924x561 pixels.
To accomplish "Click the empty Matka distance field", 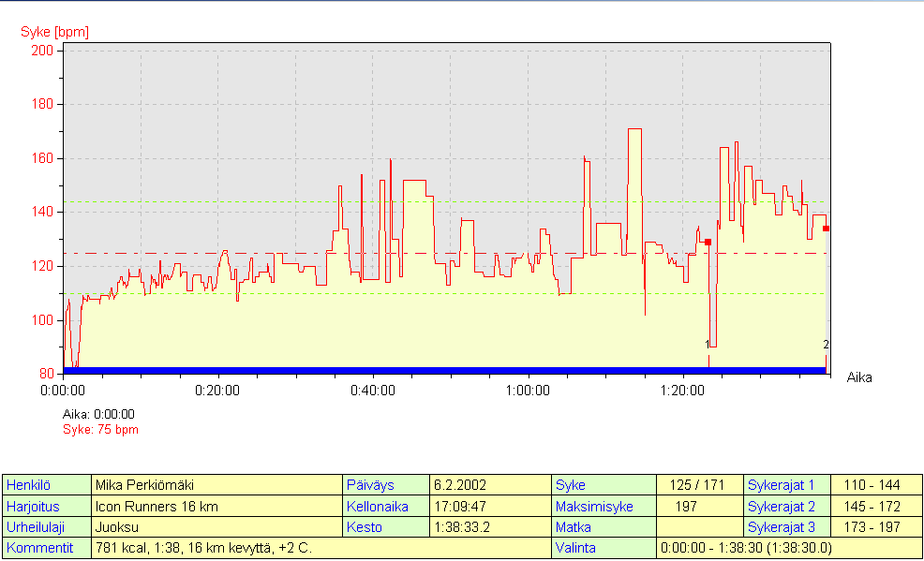I will point(699,527).
